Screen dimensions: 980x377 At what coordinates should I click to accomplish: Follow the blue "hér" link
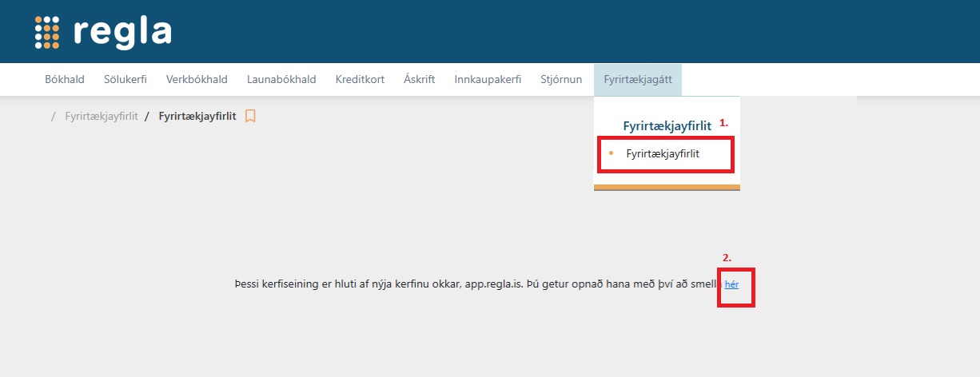(x=731, y=284)
